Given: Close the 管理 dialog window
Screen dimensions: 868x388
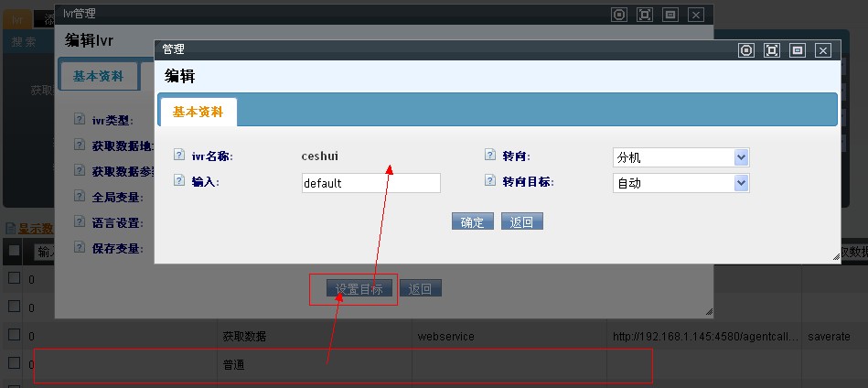Looking at the screenshot, I should 822,50.
